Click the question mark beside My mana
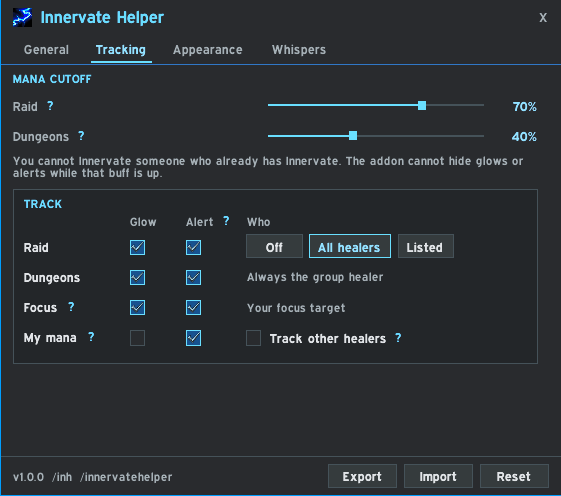Viewport: 561px width, 496px height. pos(91,337)
